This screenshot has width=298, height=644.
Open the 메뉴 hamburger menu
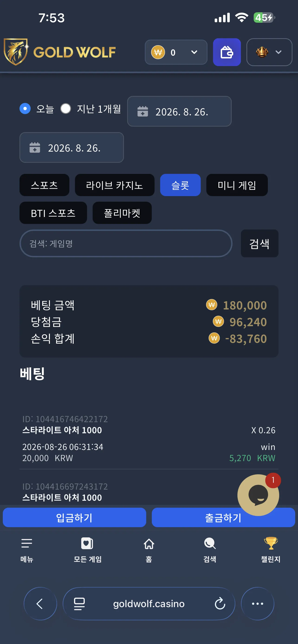point(27,549)
